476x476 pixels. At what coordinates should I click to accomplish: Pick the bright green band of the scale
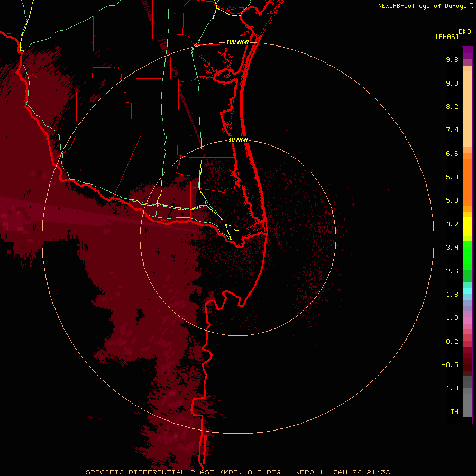pyautogui.click(x=467, y=255)
